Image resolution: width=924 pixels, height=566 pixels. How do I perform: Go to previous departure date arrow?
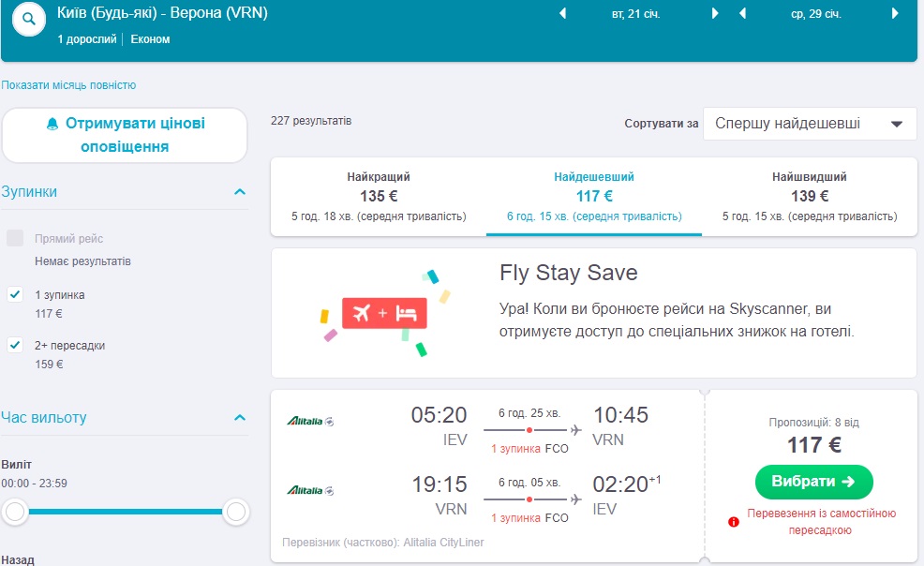click(x=562, y=13)
